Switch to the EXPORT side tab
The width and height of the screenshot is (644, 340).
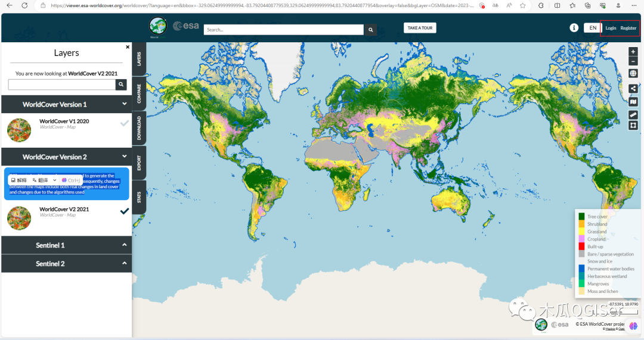tap(139, 163)
